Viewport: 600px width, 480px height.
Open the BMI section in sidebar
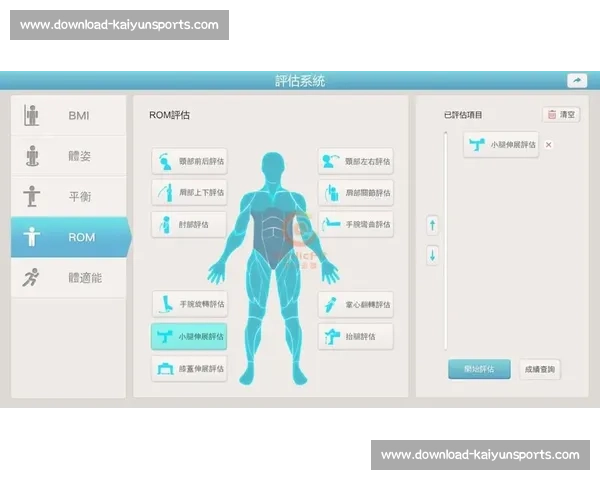68,115
